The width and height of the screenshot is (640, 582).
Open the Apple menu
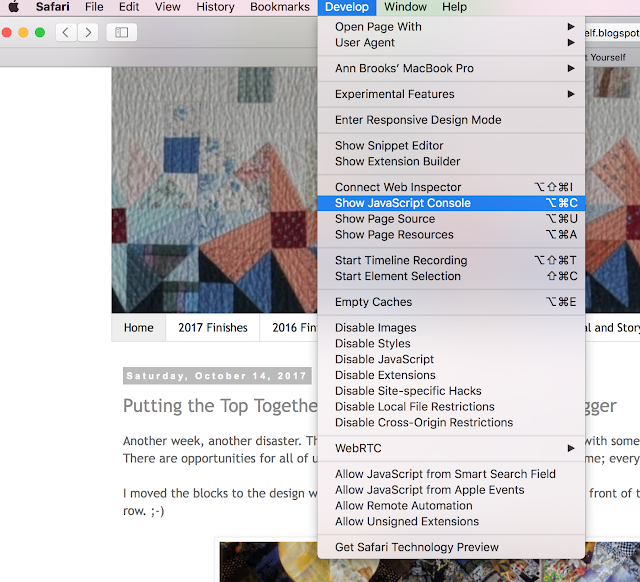pyautogui.click(x=13, y=7)
